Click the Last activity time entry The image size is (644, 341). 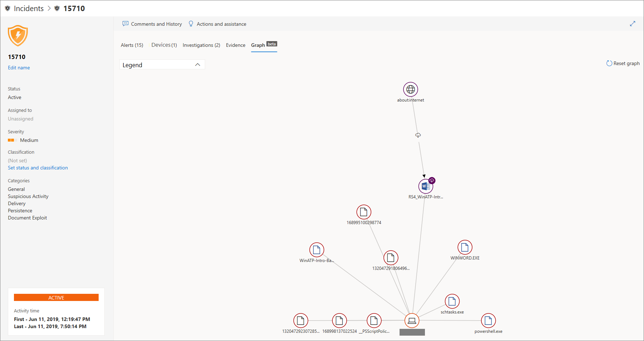pyautogui.click(x=50, y=326)
